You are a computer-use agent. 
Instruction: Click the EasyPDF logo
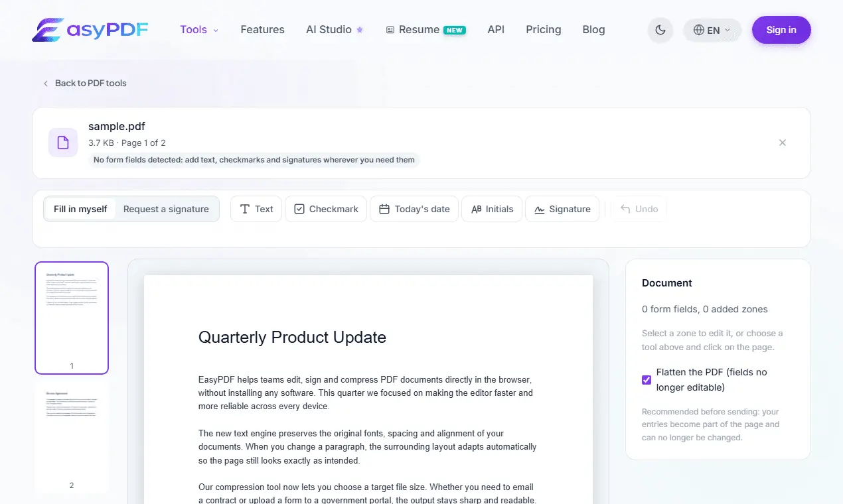tap(90, 30)
